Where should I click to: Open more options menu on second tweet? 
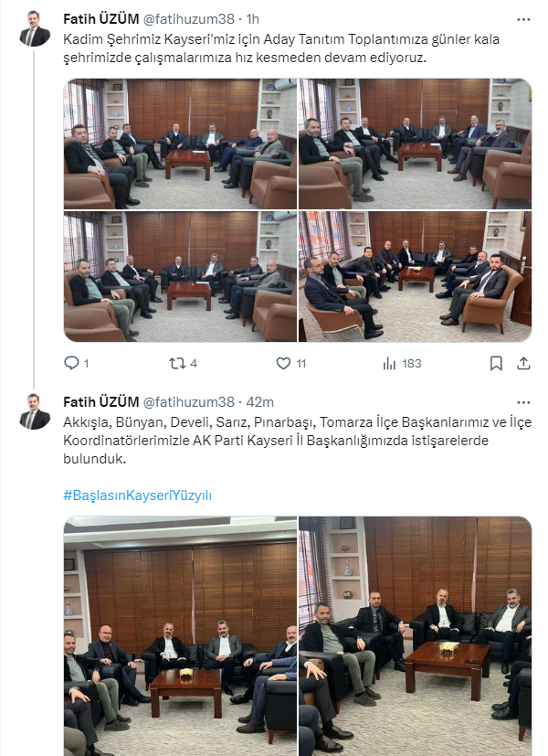tap(523, 402)
